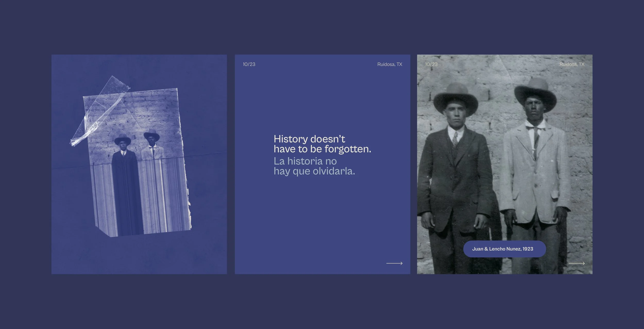Click the Spanish line La historia no hay que olvidarla
The image size is (644, 329).
click(x=314, y=166)
